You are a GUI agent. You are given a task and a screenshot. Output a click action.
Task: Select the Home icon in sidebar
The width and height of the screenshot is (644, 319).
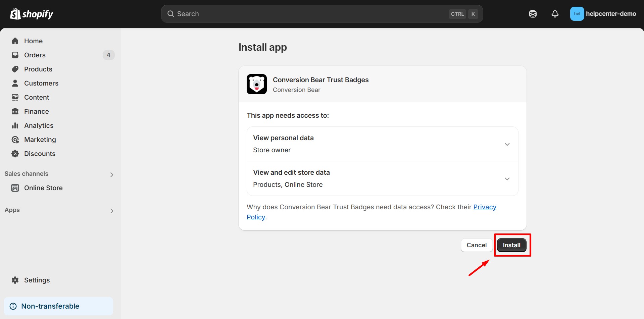coord(15,41)
